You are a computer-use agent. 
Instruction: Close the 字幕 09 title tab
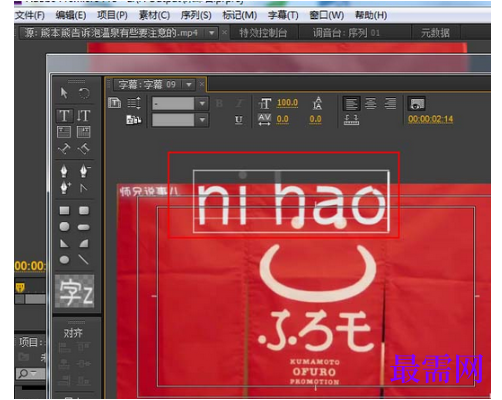coord(202,84)
